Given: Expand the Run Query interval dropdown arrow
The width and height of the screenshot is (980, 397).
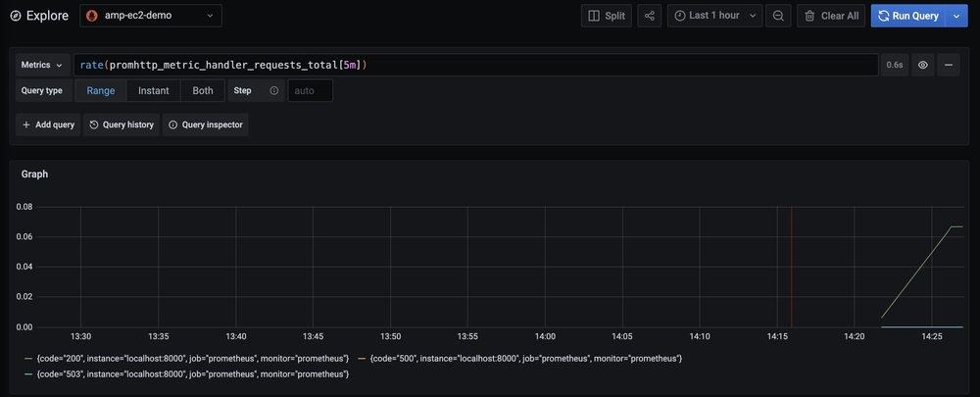Looking at the screenshot, I should [x=956, y=16].
